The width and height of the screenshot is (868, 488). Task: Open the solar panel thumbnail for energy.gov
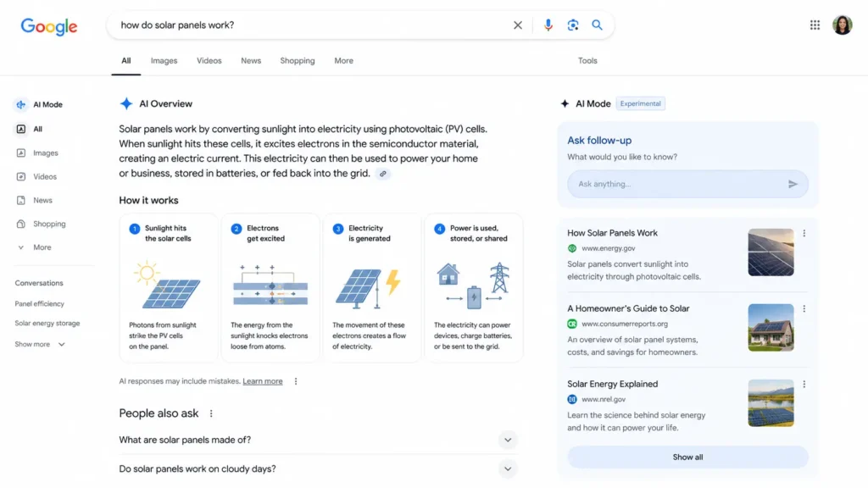pos(771,252)
